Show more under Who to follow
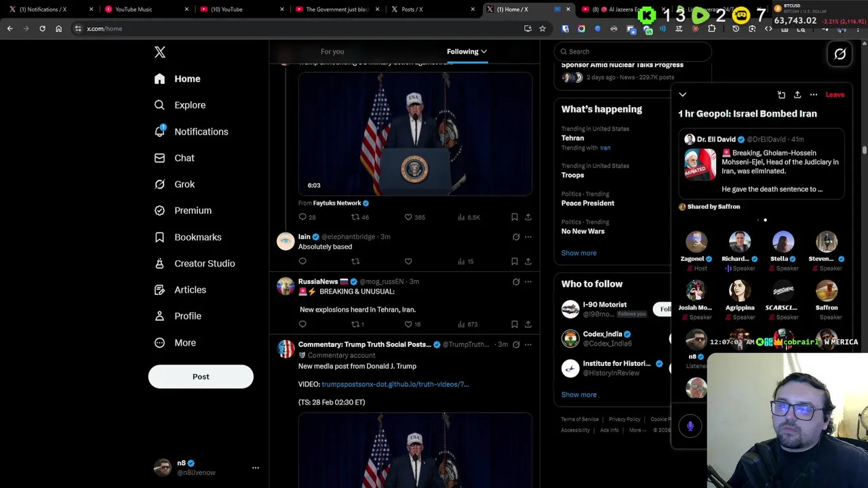The width and height of the screenshot is (868, 488). click(578, 394)
